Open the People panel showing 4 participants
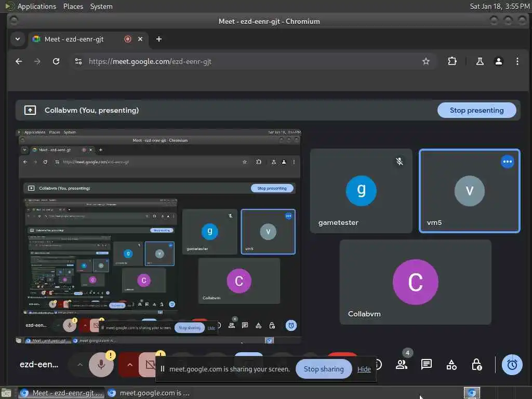This screenshot has width=532, height=399. click(x=402, y=365)
